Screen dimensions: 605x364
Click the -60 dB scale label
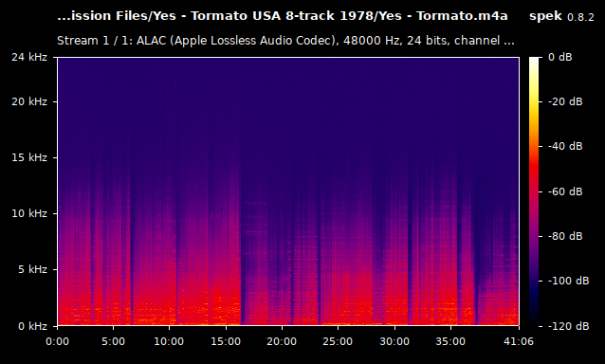565,191
